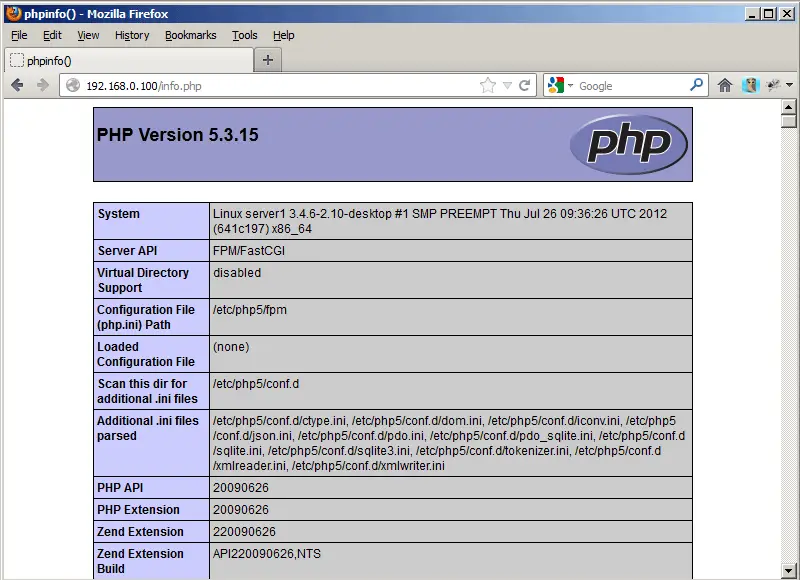Reload the current page
800x580 pixels.
coord(524,85)
